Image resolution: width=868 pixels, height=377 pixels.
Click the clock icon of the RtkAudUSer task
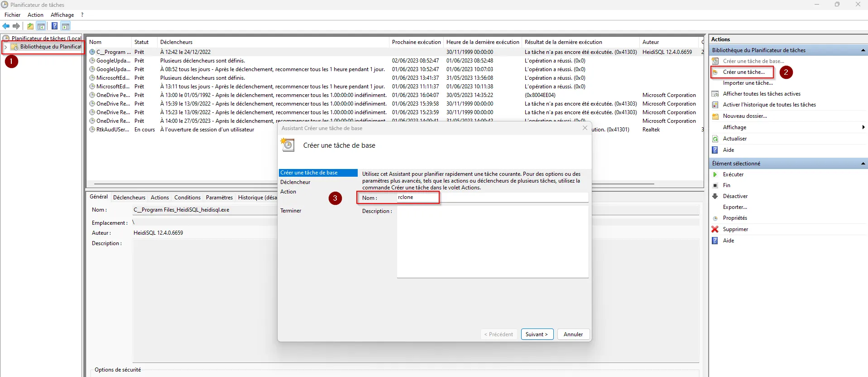click(x=92, y=130)
